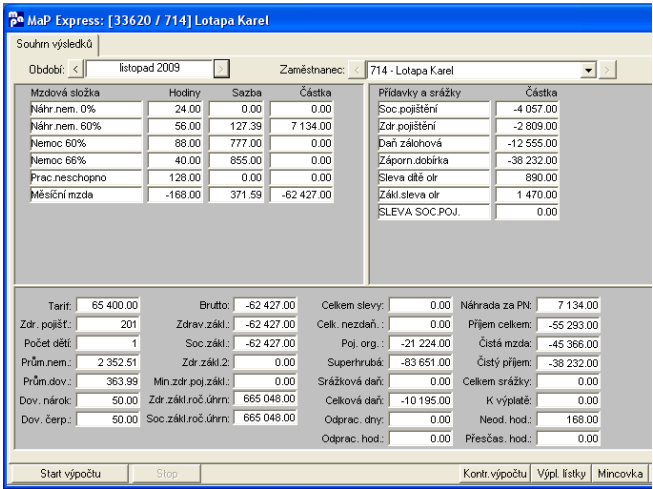The height and width of the screenshot is (489, 653).
Task: Select the Superhrubá value field
Action: point(420,362)
